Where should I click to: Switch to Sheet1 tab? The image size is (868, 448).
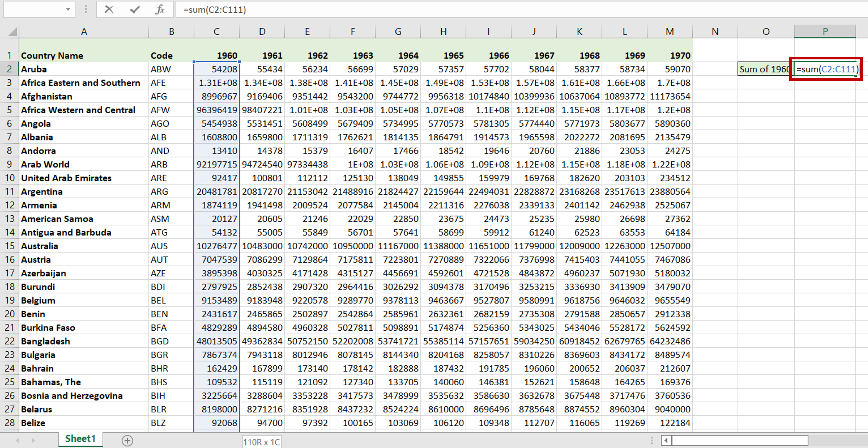pos(80,439)
